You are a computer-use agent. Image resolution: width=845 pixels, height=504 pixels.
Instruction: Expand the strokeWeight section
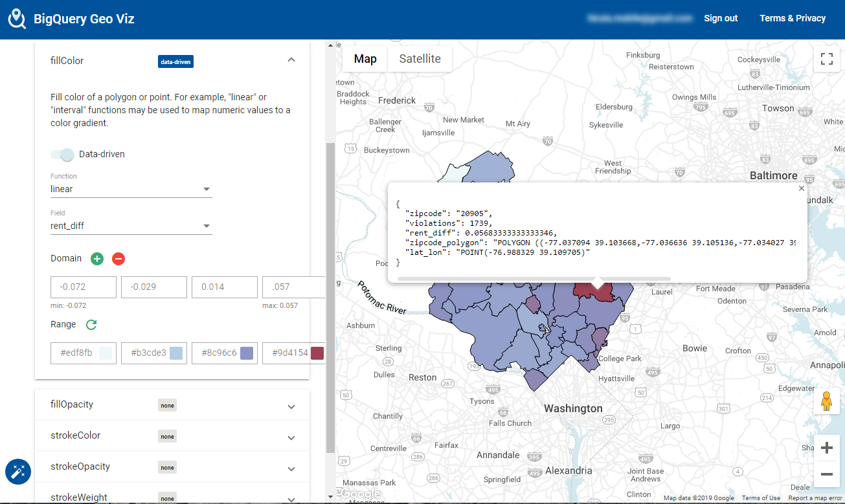(x=291, y=498)
